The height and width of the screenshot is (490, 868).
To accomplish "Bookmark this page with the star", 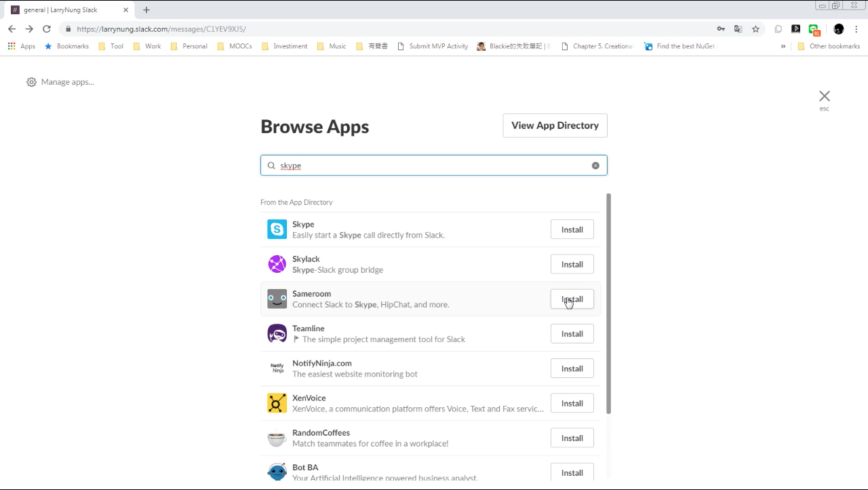I will pyautogui.click(x=755, y=29).
